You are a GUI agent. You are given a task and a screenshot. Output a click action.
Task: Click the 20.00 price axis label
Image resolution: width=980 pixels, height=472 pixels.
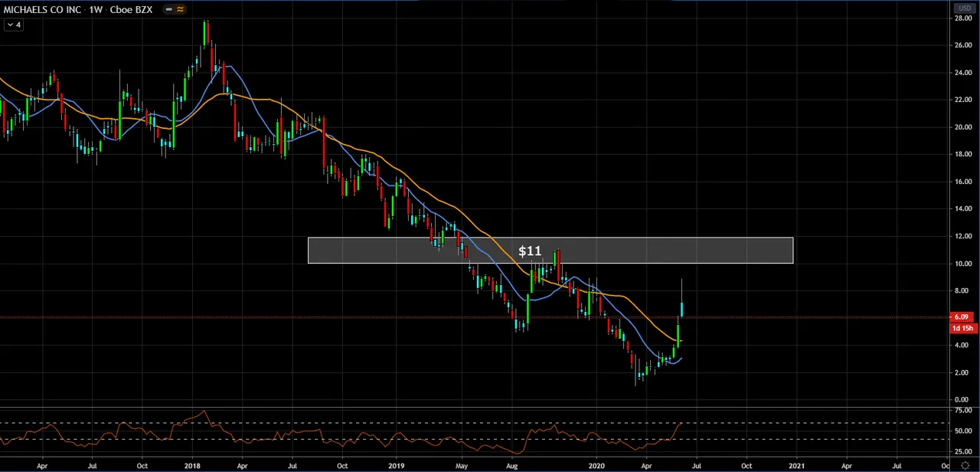point(963,127)
